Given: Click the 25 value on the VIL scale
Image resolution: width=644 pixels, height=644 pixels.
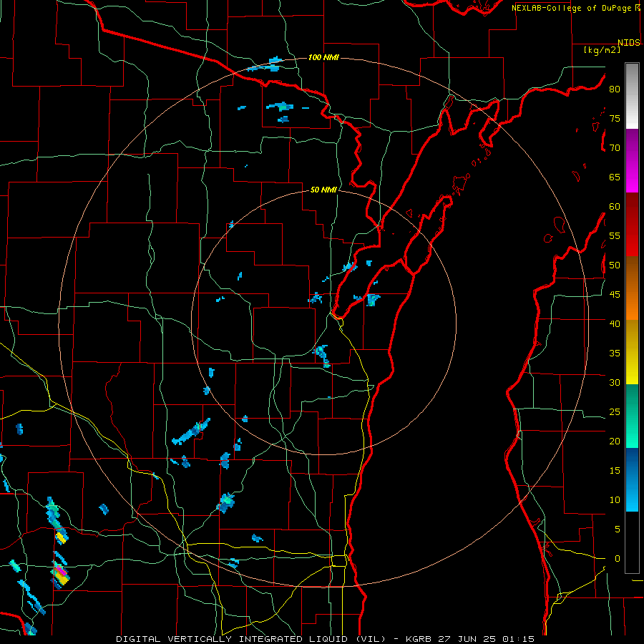Looking at the screenshot, I should pyautogui.click(x=615, y=412).
